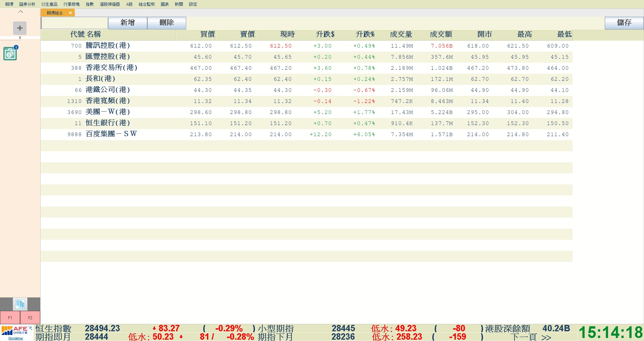
Task: Click the AFE logo
Action: [x=16, y=331]
